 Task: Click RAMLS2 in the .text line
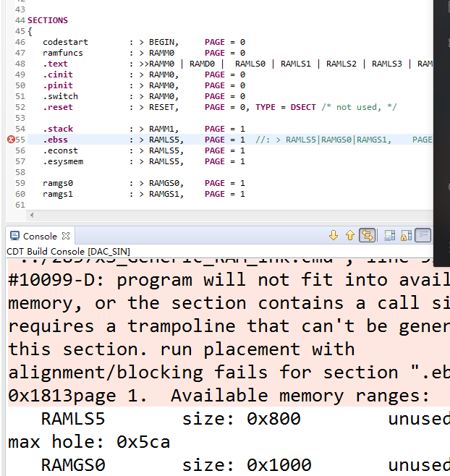[x=341, y=64]
